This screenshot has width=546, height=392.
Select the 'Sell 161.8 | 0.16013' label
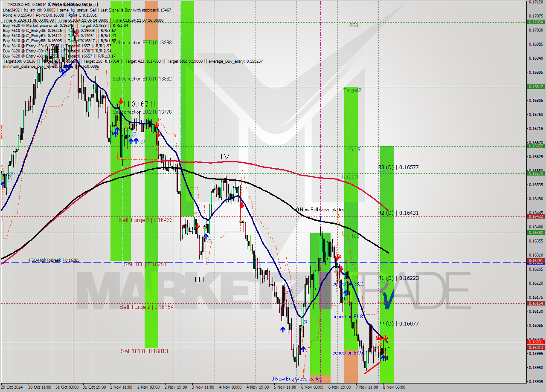144,351
